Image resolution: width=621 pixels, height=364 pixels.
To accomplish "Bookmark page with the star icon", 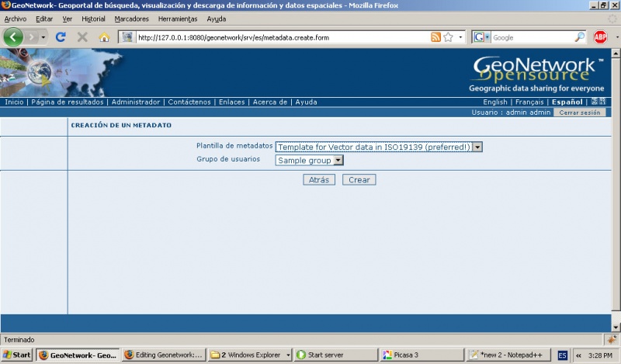I will [x=449, y=36].
